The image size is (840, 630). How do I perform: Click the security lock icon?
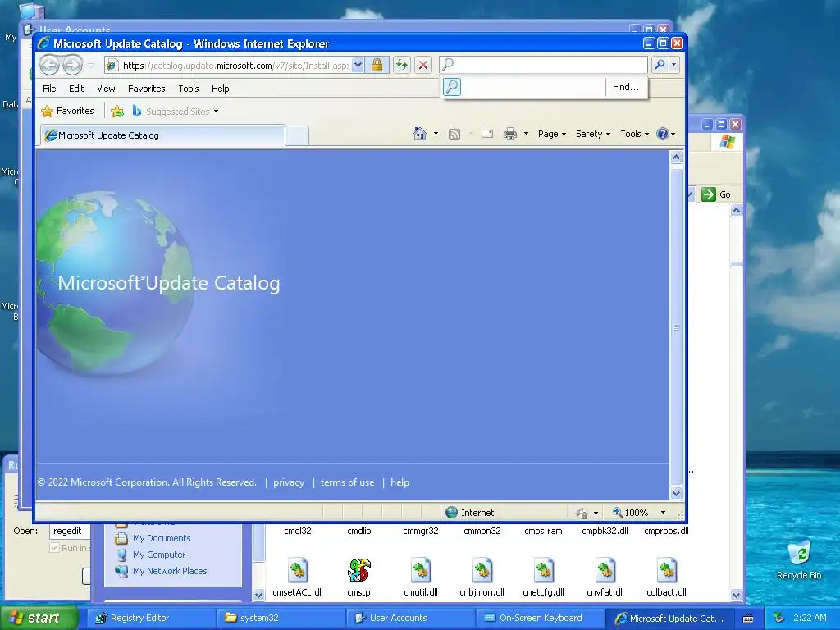377,66
